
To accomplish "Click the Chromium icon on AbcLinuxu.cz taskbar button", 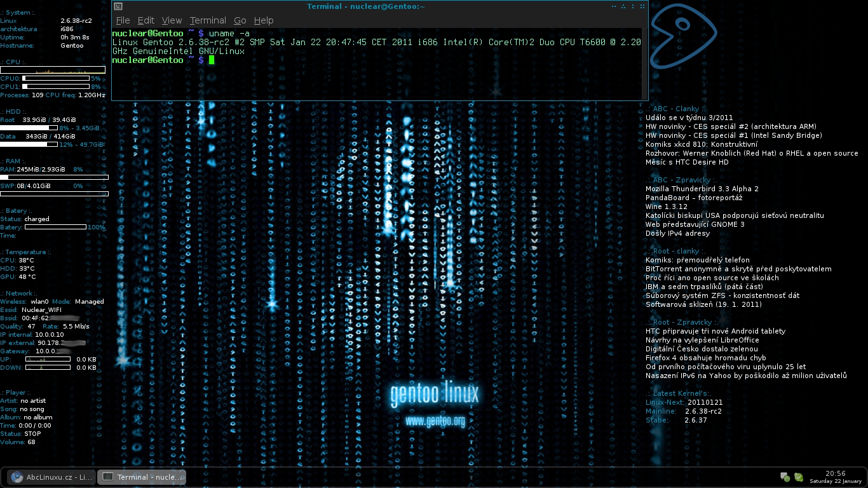I will point(17,477).
